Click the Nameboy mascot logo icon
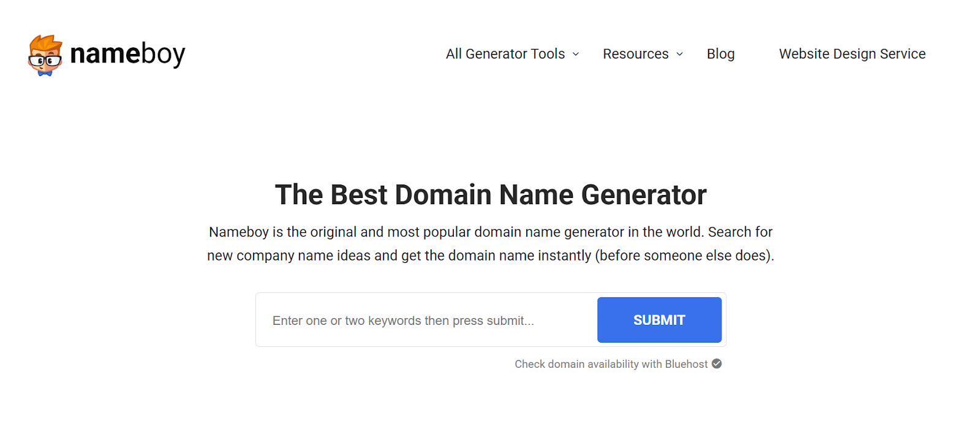Viewport: 980px width, 426px height. (x=45, y=55)
